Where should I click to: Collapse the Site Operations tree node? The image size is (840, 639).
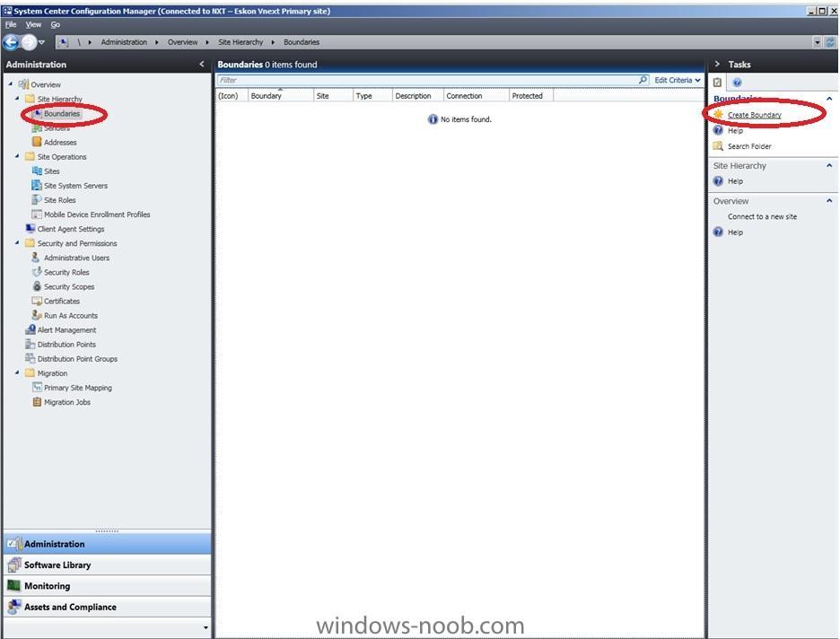point(17,156)
